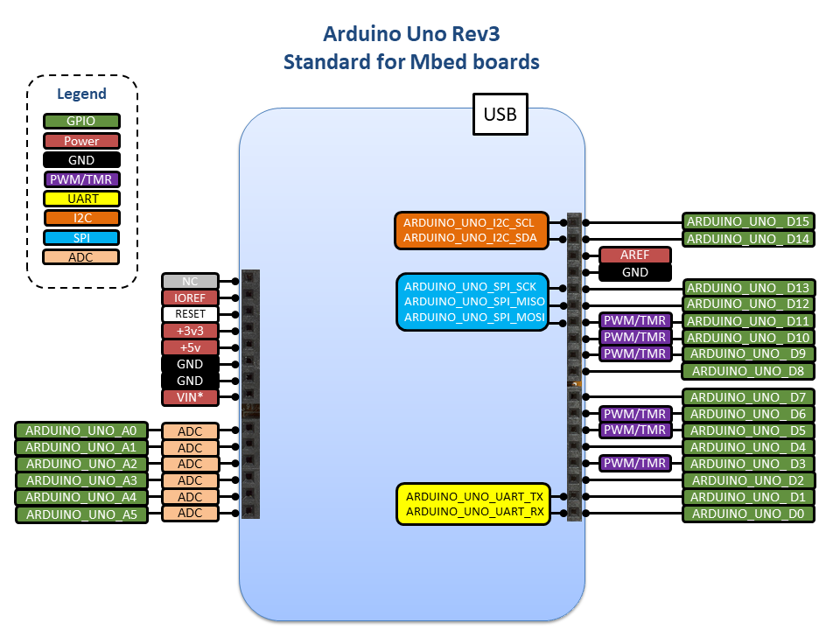
Task: Click ARDUINO_UNO_I2C_SDA text
Action: tap(470, 238)
